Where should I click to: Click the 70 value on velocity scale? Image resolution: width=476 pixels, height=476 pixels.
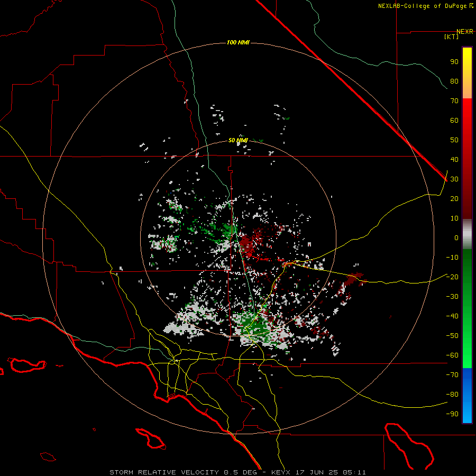[x=454, y=101]
